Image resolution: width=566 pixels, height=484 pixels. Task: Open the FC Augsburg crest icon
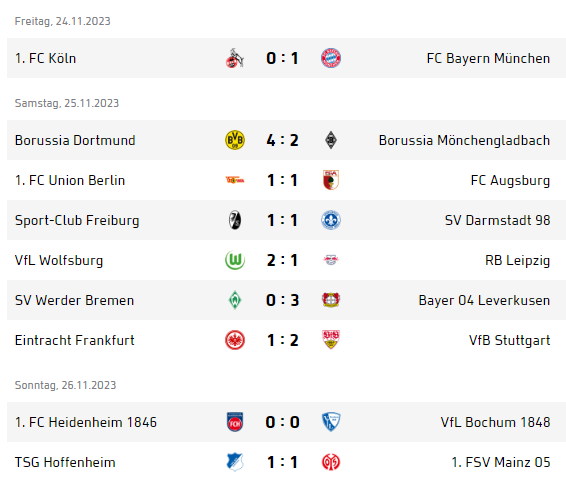(x=331, y=180)
